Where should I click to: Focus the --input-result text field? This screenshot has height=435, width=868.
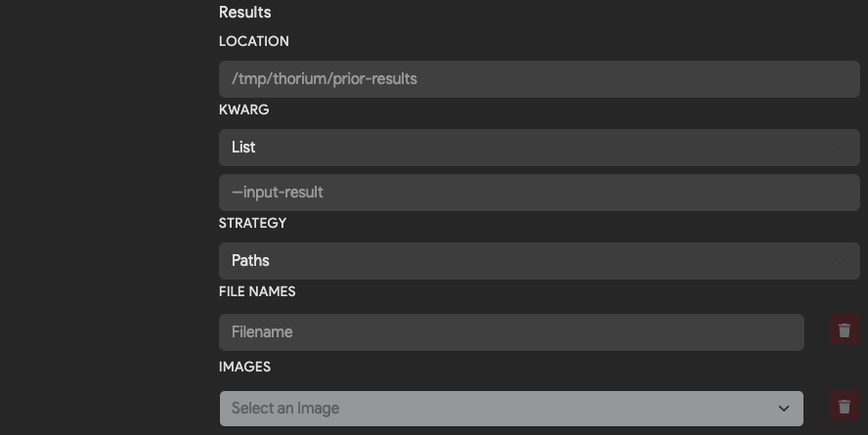(540, 193)
